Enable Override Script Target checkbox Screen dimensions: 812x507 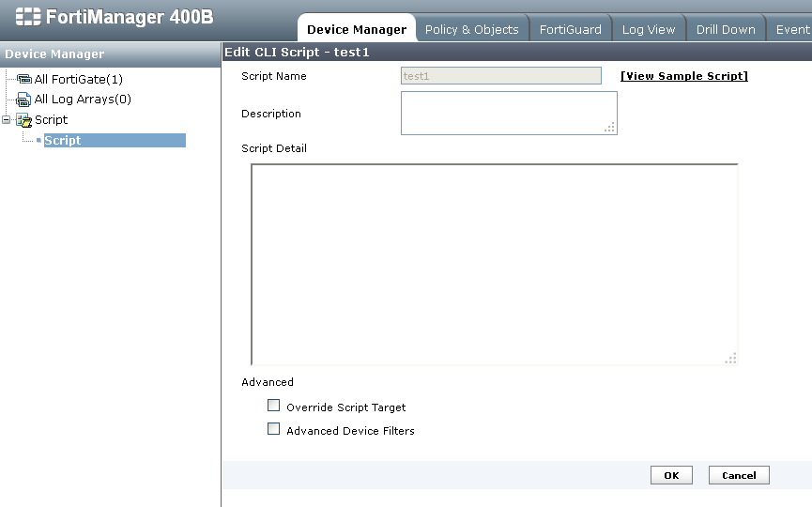click(x=273, y=405)
